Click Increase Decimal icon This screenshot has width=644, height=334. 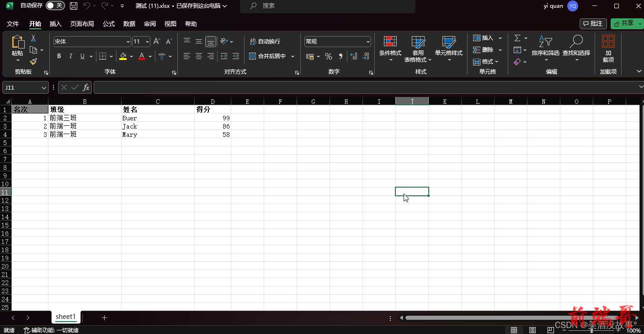click(x=353, y=56)
